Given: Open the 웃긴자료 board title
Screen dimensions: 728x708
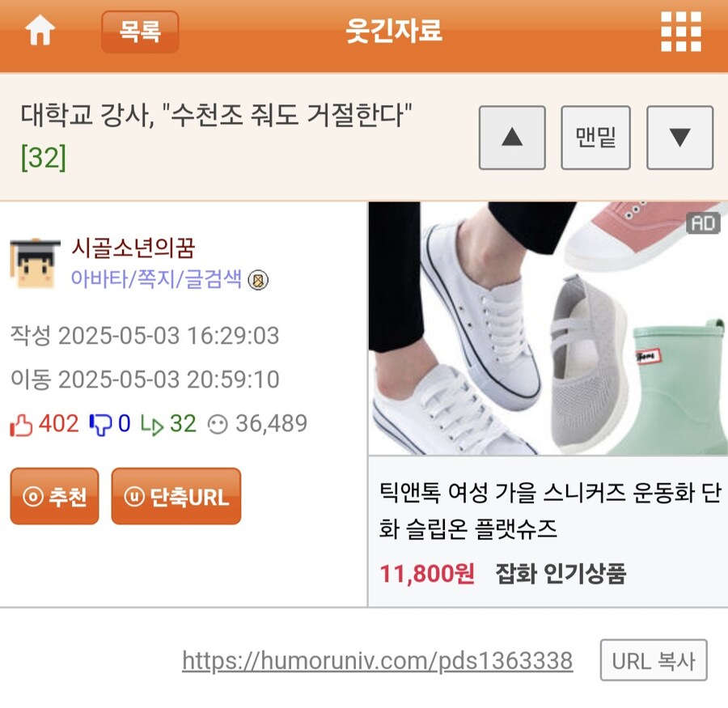Looking at the screenshot, I should (x=394, y=31).
